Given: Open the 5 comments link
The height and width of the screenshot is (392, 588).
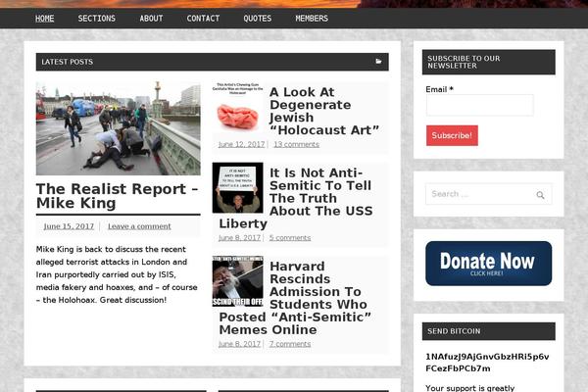Looking at the screenshot, I should [290, 238].
